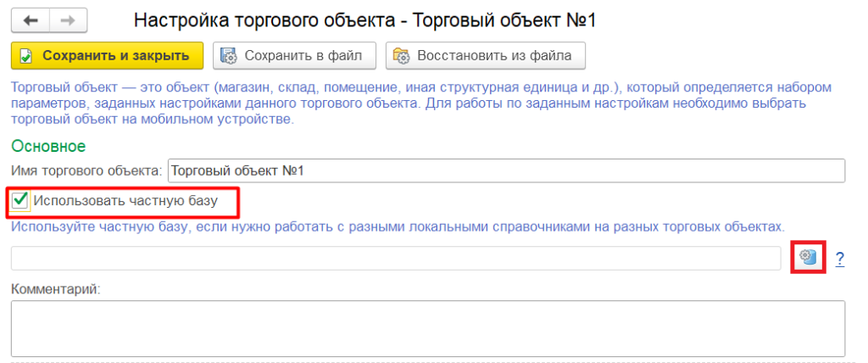Open database settings via gear-database icon
The height and width of the screenshot is (363, 868).
click(x=808, y=257)
